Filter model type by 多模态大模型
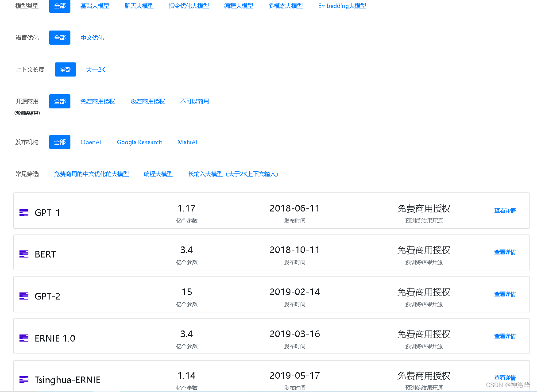This screenshot has height=392, width=537. point(286,6)
